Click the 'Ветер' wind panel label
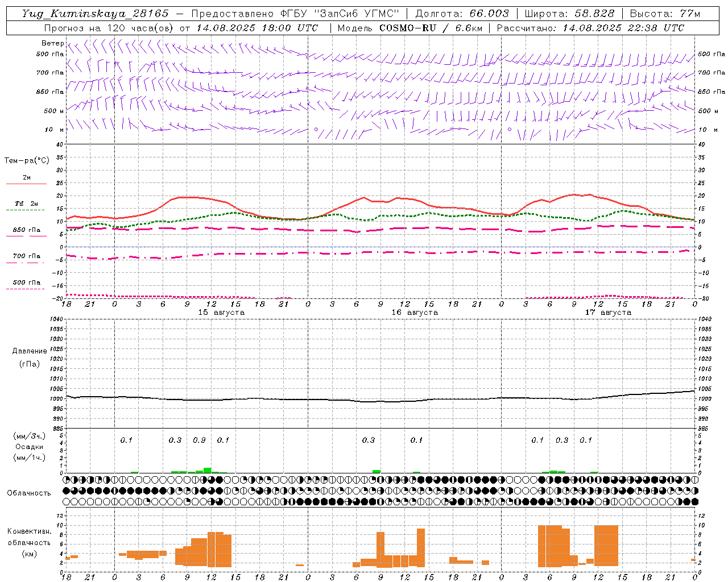 point(53,43)
